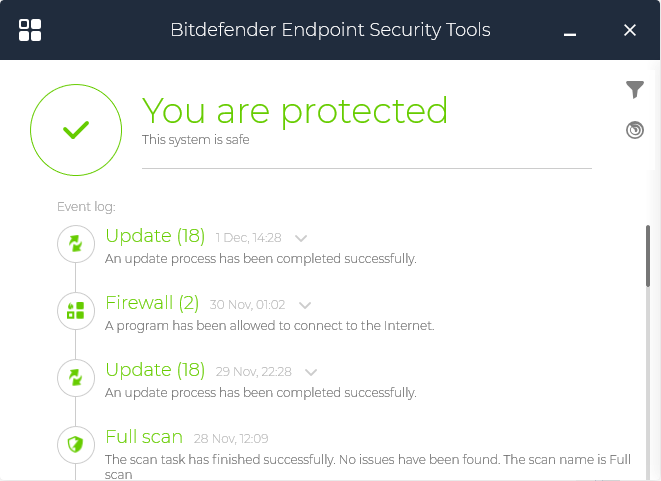Click the Full scan shield icon
This screenshot has width=661, height=481.
coord(75,445)
